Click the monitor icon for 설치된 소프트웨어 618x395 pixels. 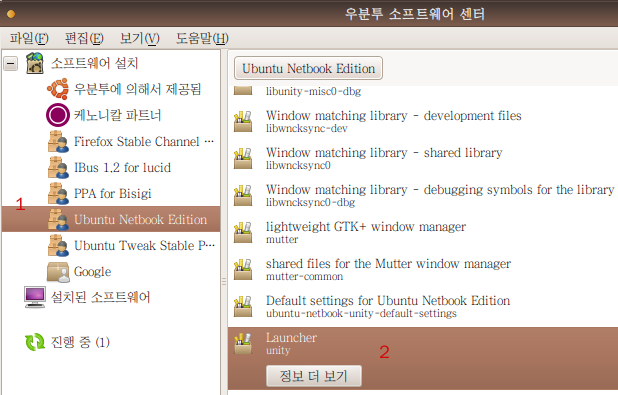click(35, 297)
